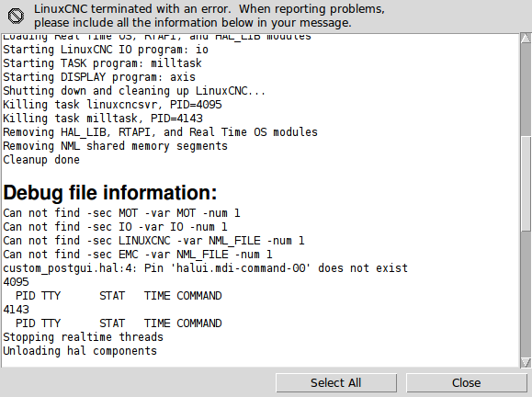Click the line 'Starting DISPLAY program: axis'

(99, 77)
